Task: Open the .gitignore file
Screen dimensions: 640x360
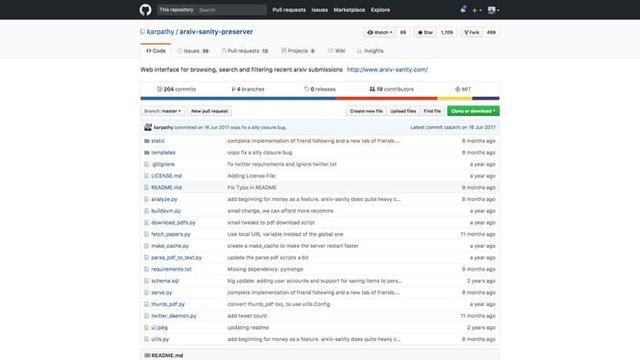Action: pos(163,164)
